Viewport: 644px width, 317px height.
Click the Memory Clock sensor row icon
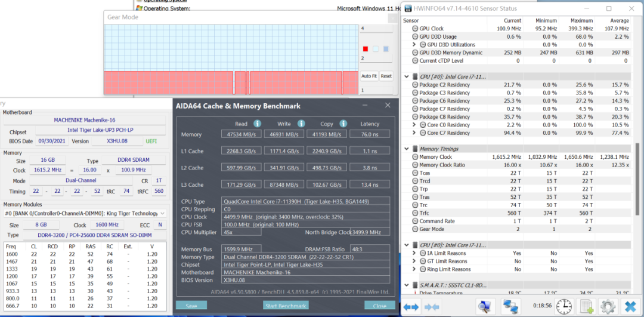[x=415, y=157]
